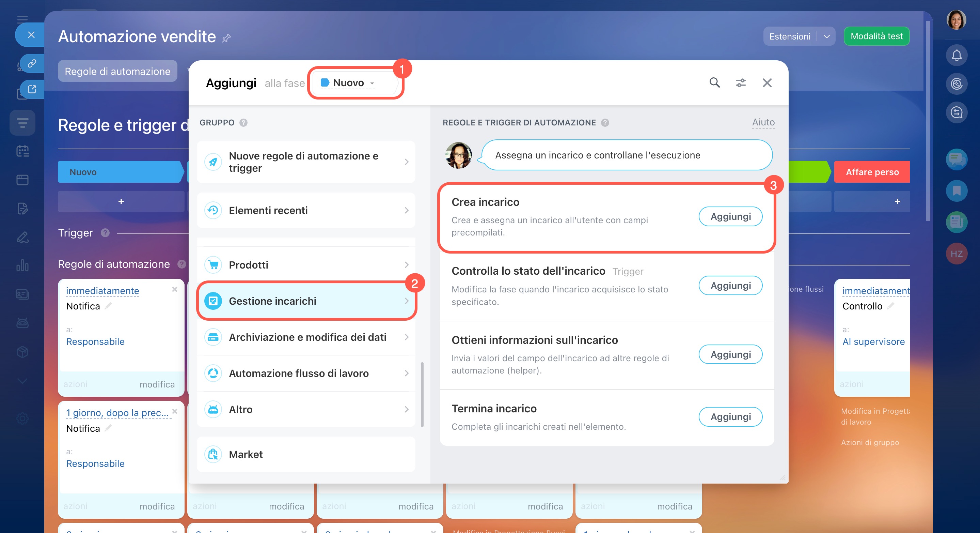Click the search magnifier icon in dialog
The height and width of the screenshot is (533, 980).
714,82
